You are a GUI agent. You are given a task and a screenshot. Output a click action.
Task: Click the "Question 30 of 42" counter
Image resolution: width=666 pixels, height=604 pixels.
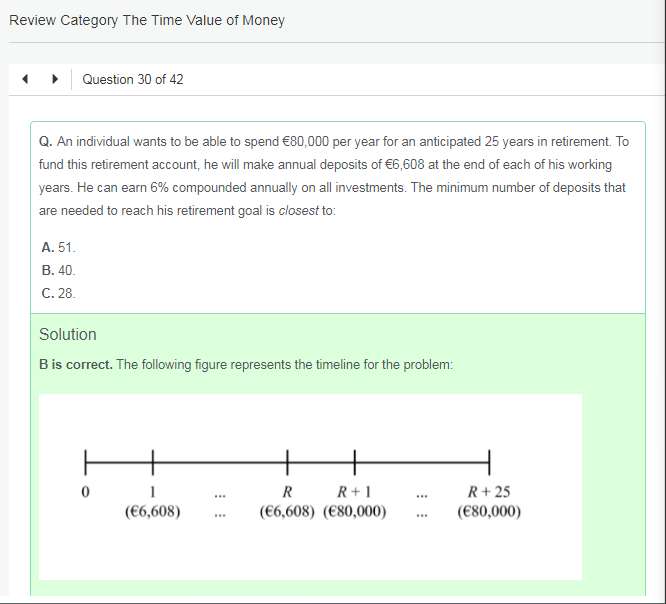click(133, 80)
